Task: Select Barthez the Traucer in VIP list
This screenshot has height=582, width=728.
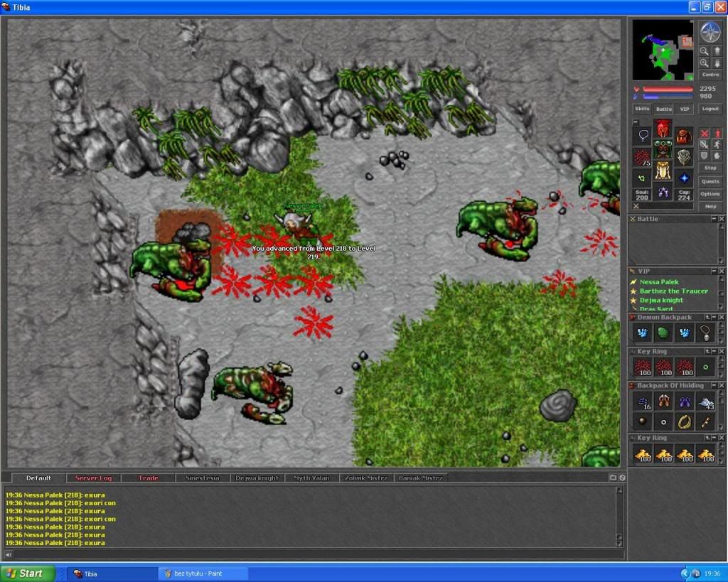Action: 674,291
